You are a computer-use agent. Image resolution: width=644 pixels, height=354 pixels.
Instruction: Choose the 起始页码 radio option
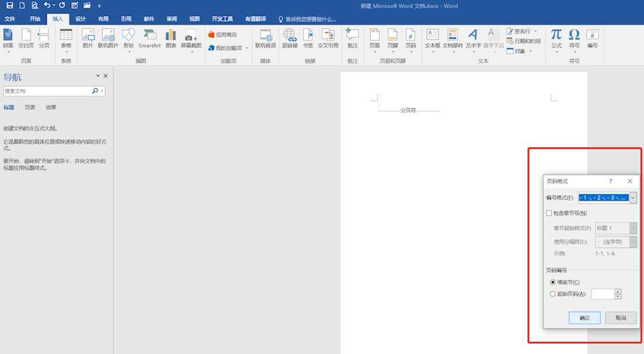pyautogui.click(x=553, y=294)
